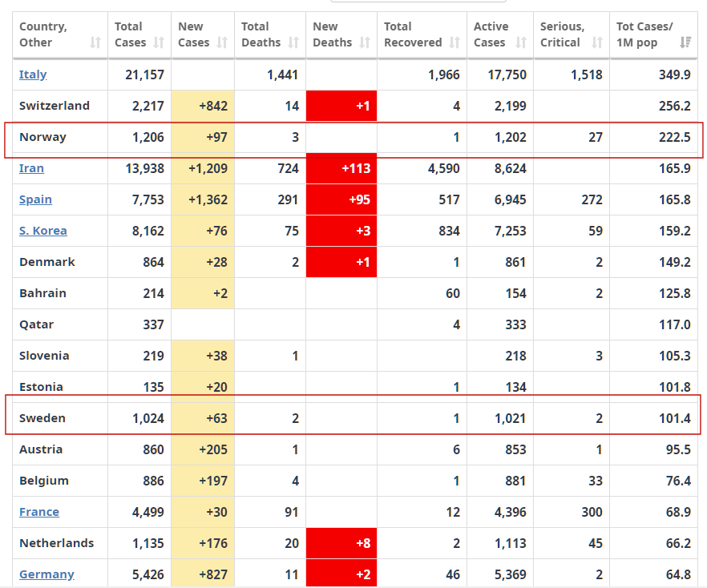Click Qatar's 117.0 cases per million
707x588 pixels.
(675, 324)
